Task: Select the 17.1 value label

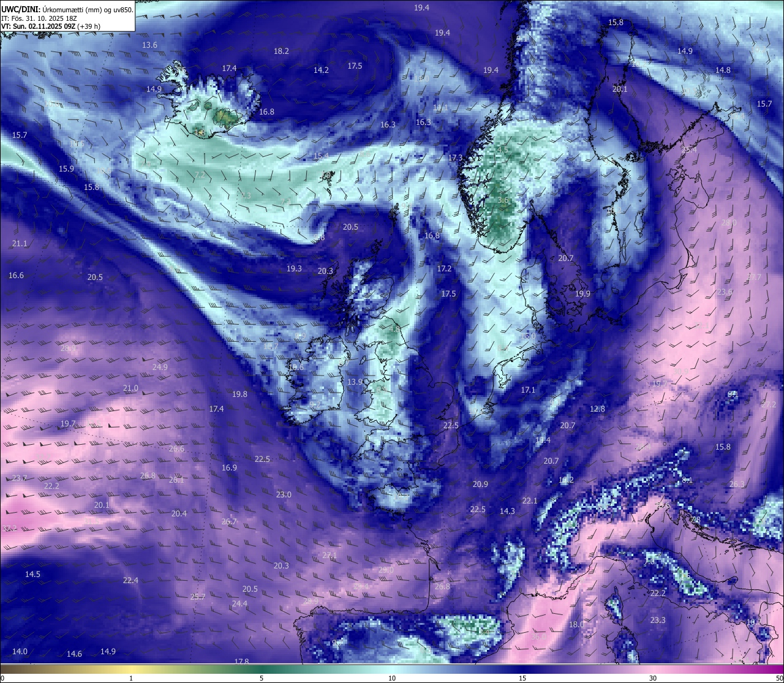Action: click(528, 390)
